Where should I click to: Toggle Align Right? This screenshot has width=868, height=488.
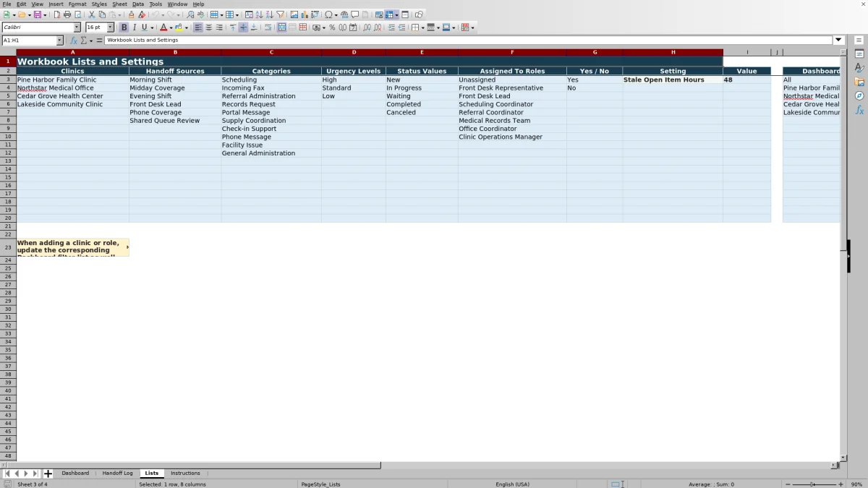[219, 27]
